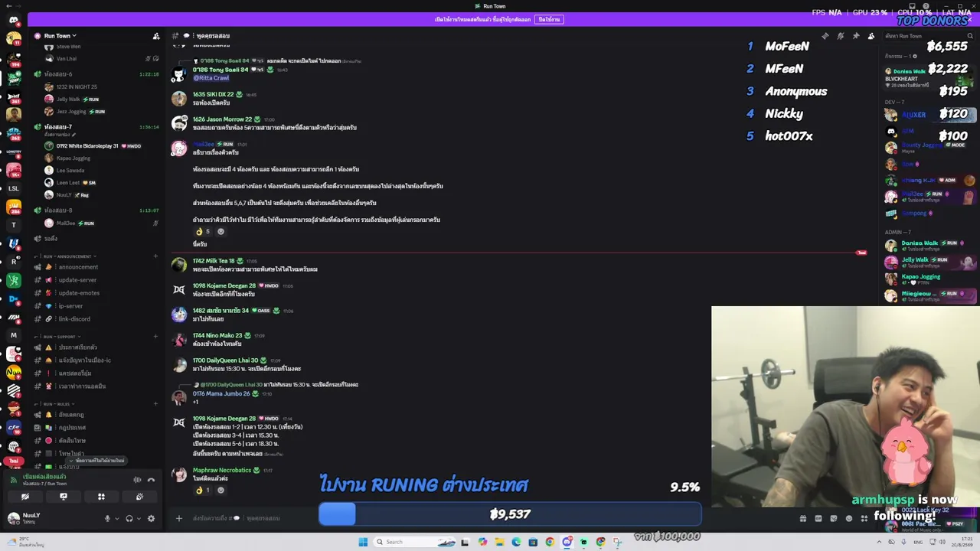
Task: Open Jelly Walk profile in ADMIN list
Action: pyautogui.click(x=929, y=261)
